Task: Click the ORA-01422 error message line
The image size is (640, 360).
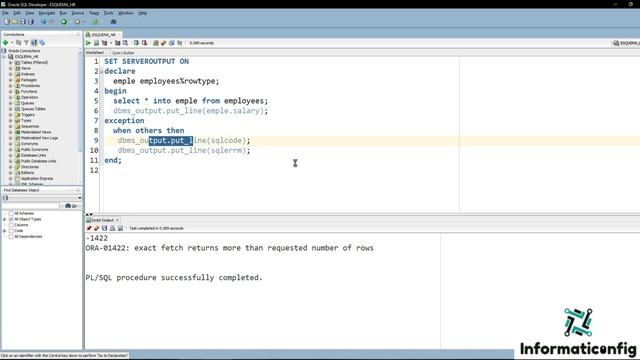Action: 229,248
